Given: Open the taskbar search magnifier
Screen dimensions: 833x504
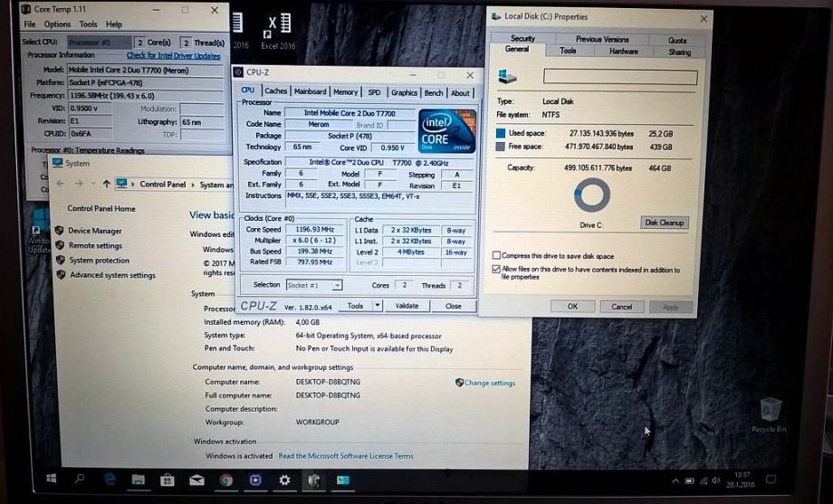Looking at the screenshot, I should tap(80, 479).
